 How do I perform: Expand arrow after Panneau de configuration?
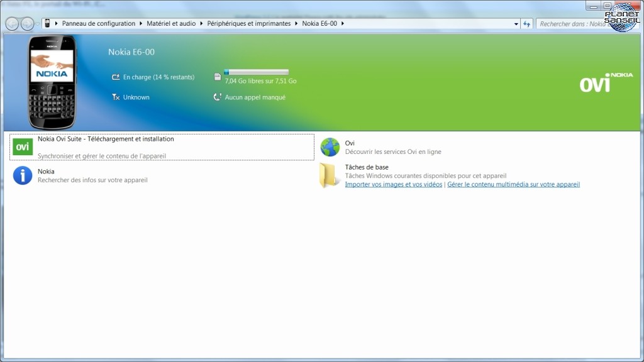[x=141, y=23]
